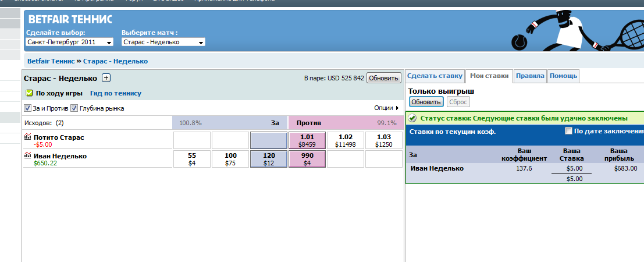Enable the По дате заключения checkbox

coord(568,131)
